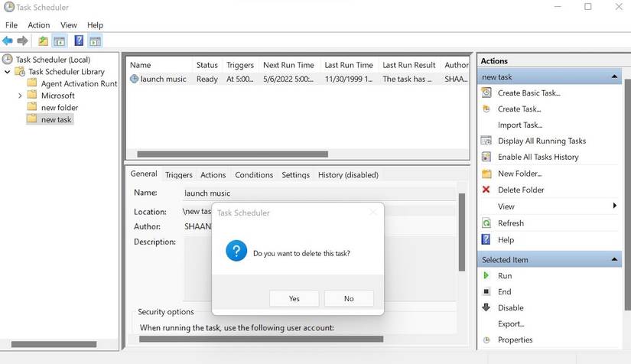
Task: Confirm deletion with the Yes button
Action: coord(294,298)
